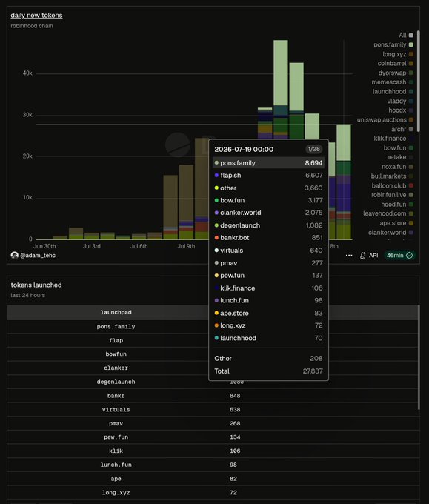Click the API icon button
Image resolution: width=429 pixels, height=504 pixels.
(x=369, y=256)
